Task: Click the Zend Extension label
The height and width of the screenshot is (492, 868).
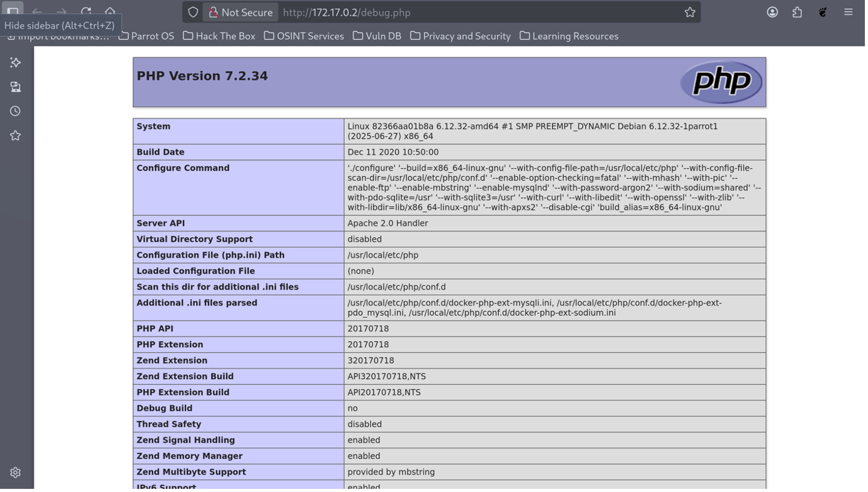Action: pyautogui.click(x=172, y=361)
